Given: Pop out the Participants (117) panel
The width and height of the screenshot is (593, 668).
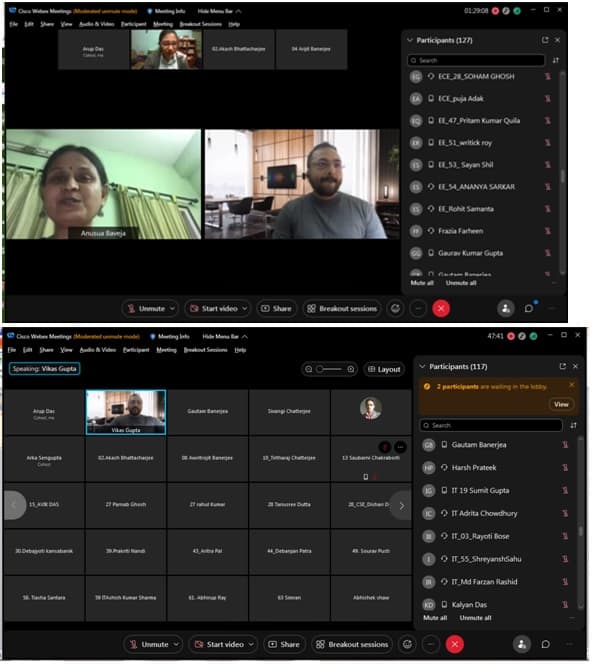Looking at the screenshot, I should [x=563, y=366].
